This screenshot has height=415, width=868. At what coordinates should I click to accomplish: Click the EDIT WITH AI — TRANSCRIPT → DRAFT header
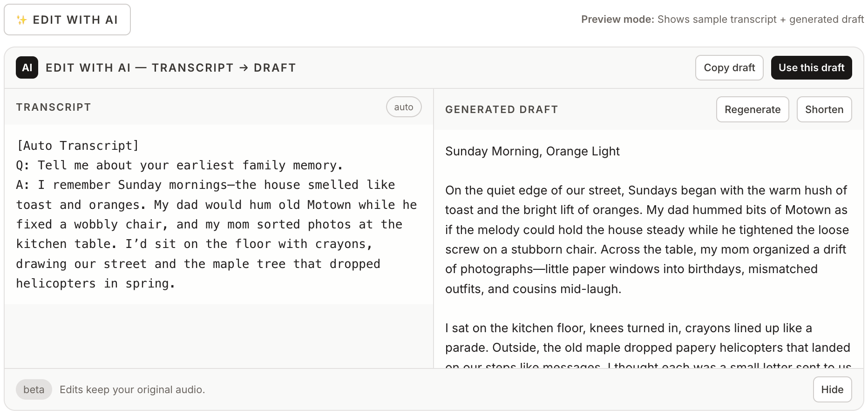pyautogui.click(x=170, y=67)
